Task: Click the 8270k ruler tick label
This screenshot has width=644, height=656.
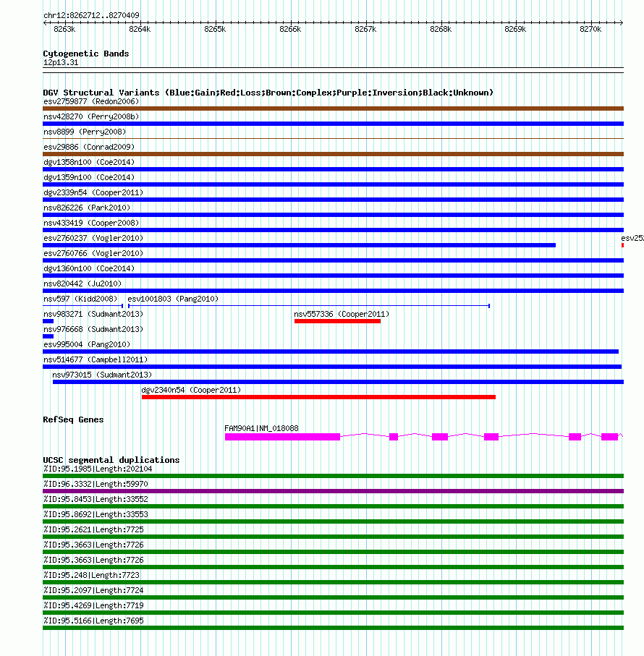Action: tap(590, 29)
